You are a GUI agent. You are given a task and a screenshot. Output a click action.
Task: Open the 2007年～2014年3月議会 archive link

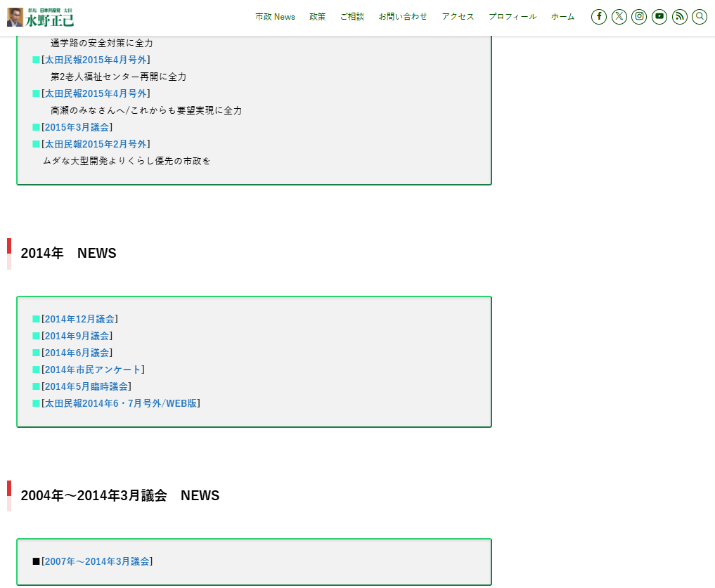[x=97, y=561]
